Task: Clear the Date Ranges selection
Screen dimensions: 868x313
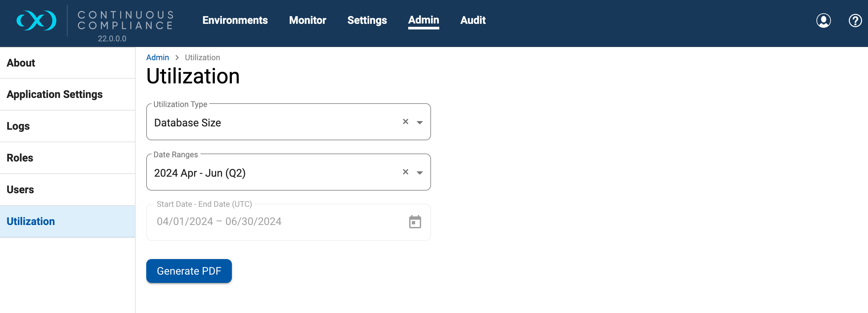Action: click(405, 172)
